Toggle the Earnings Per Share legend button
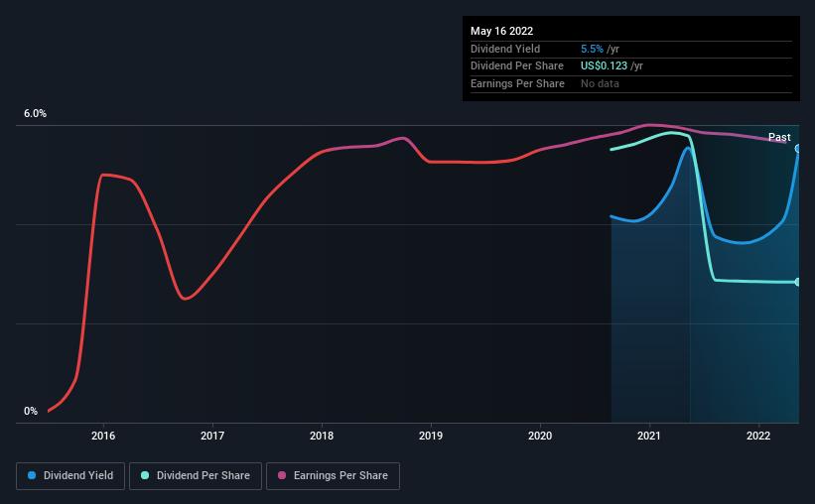The width and height of the screenshot is (815, 504). click(x=333, y=476)
